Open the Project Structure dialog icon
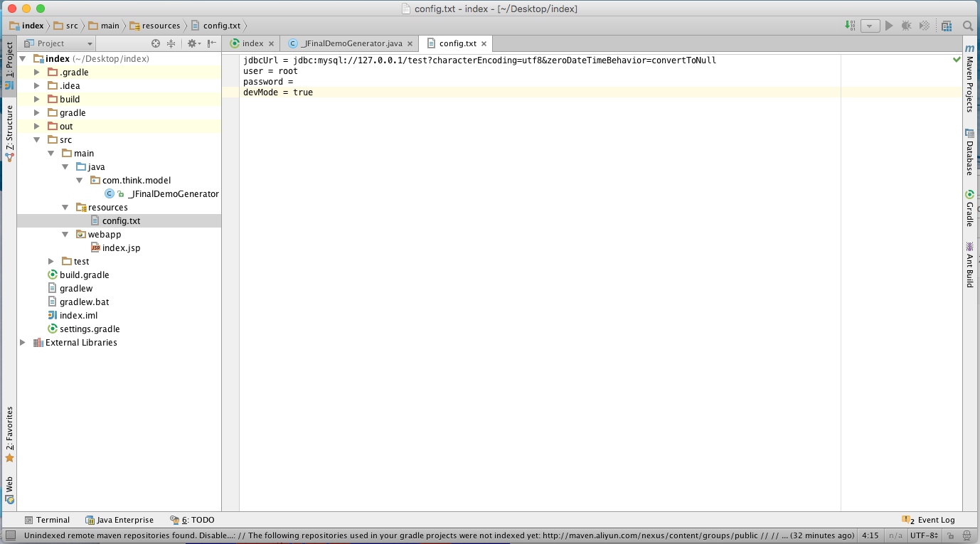Image resolution: width=980 pixels, height=544 pixels. pyautogui.click(x=947, y=26)
